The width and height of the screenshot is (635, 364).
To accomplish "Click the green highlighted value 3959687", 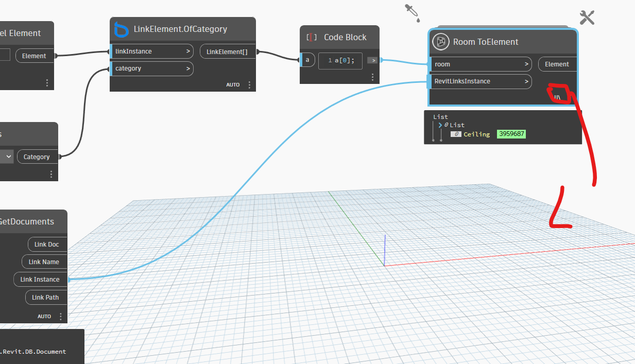I will click(511, 134).
